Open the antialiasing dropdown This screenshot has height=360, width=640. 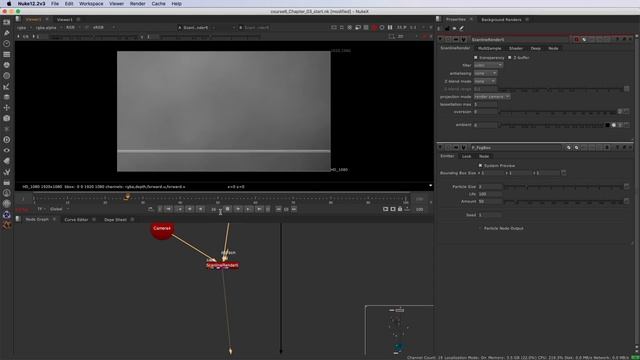tap(485, 73)
